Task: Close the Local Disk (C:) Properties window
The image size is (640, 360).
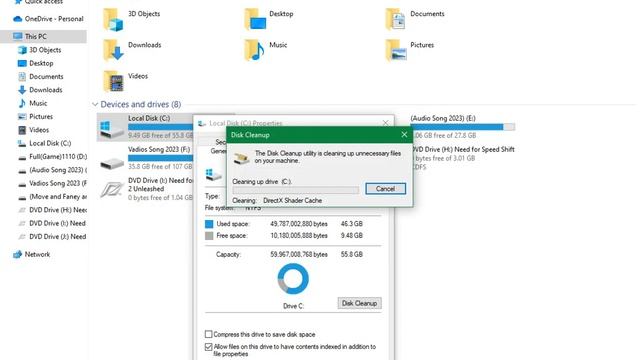Action: (385, 123)
